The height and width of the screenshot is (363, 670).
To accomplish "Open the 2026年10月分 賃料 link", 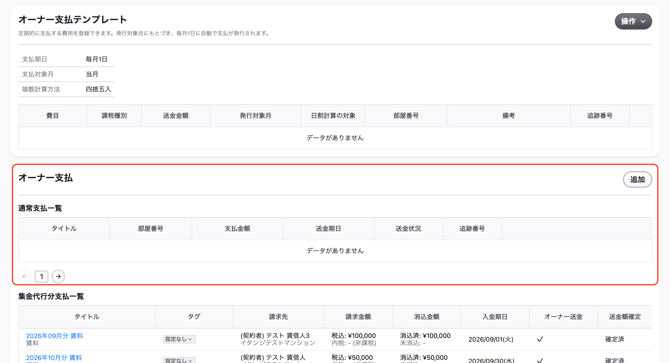I will tap(54, 357).
